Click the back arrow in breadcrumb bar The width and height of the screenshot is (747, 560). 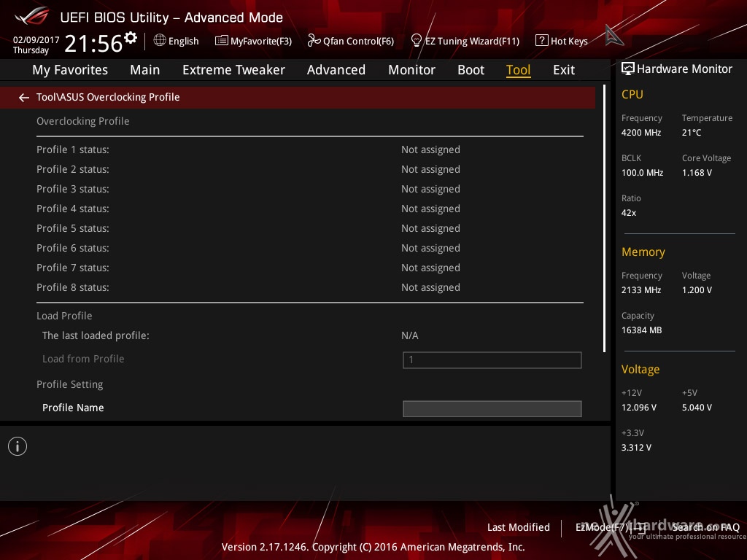click(x=24, y=98)
